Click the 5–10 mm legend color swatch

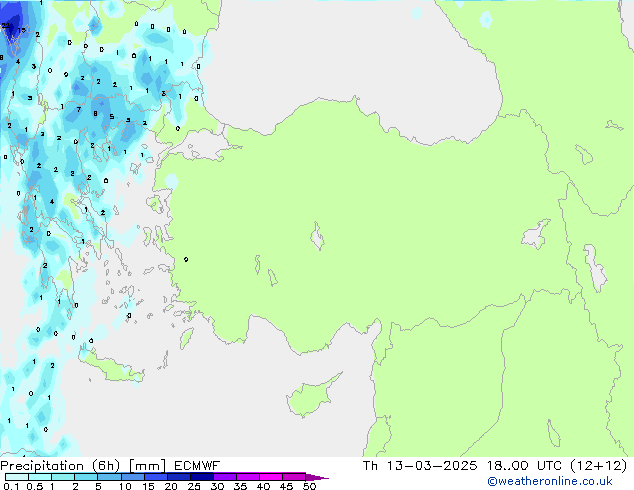tap(109, 477)
